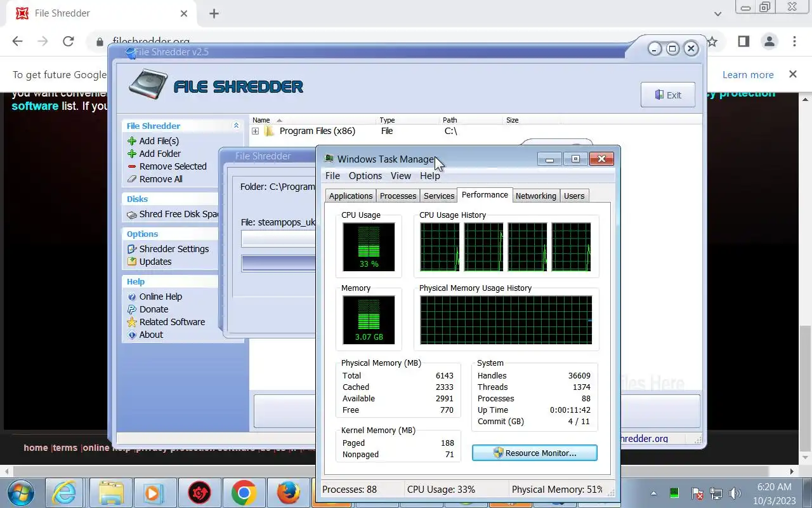Click the network tray icon
Screen dimensions: 812x508
point(716,493)
